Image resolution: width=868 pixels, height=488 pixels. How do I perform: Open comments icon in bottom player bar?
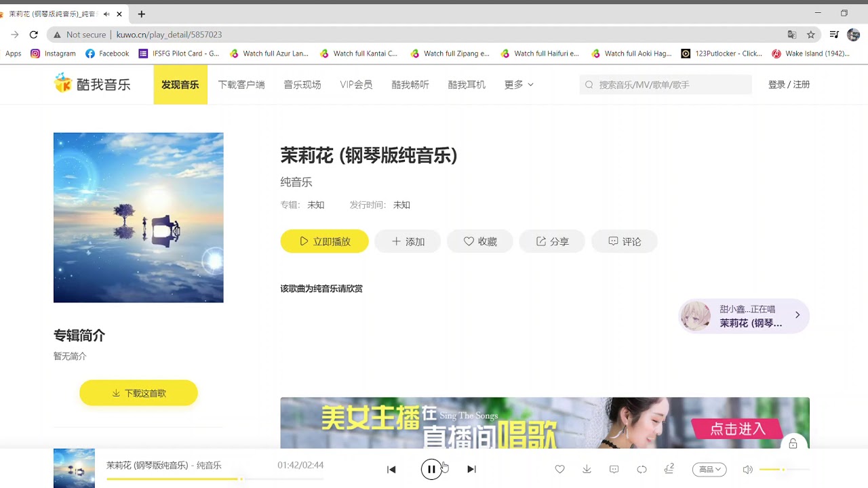614,469
